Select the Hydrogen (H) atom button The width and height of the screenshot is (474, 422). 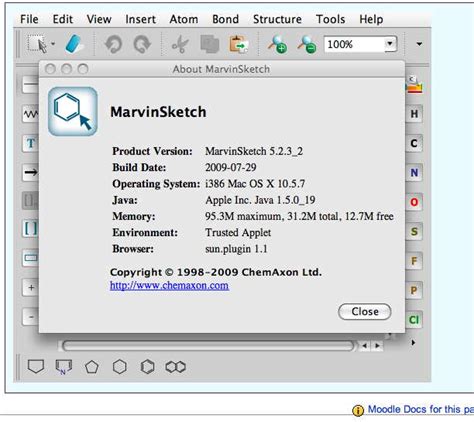414,114
